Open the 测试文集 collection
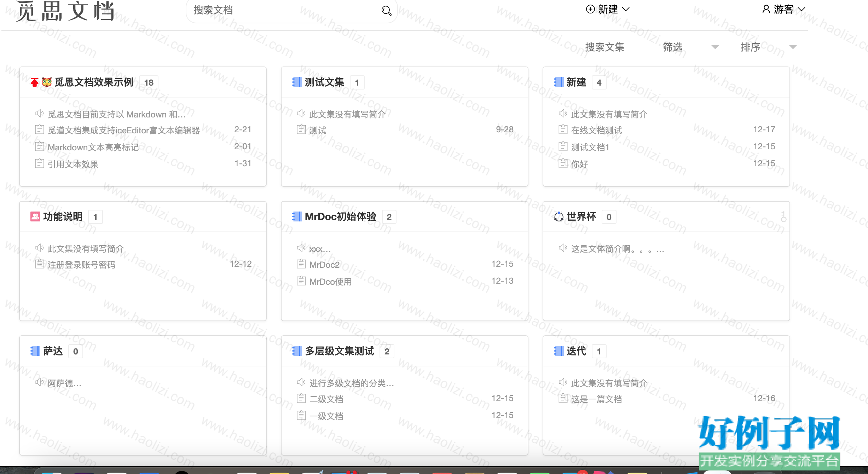Image resolution: width=868 pixels, height=474 pixels. 324,82
